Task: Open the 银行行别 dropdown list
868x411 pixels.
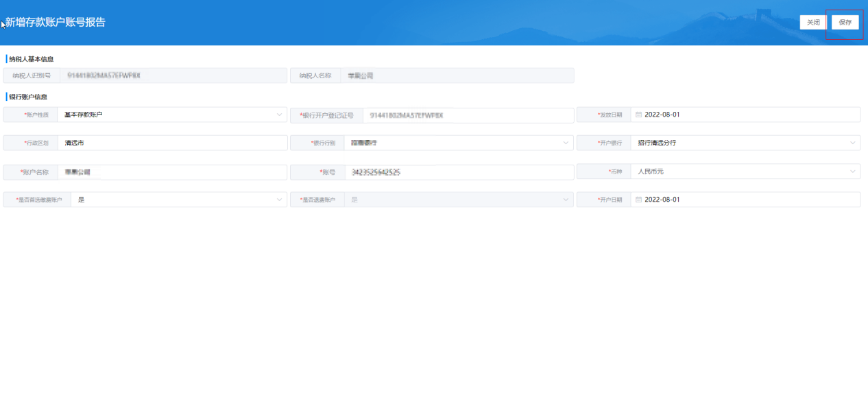Action: (566, 143)
